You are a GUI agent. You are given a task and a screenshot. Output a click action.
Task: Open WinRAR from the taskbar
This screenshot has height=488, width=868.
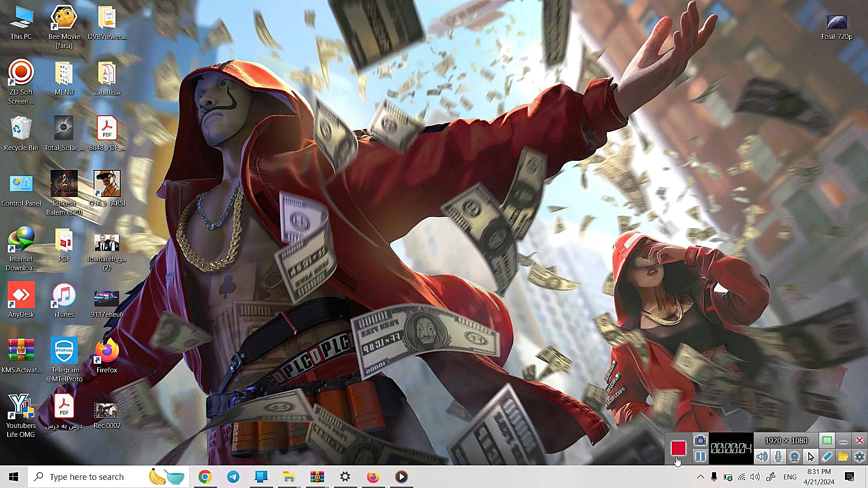(x=317, y=477)
